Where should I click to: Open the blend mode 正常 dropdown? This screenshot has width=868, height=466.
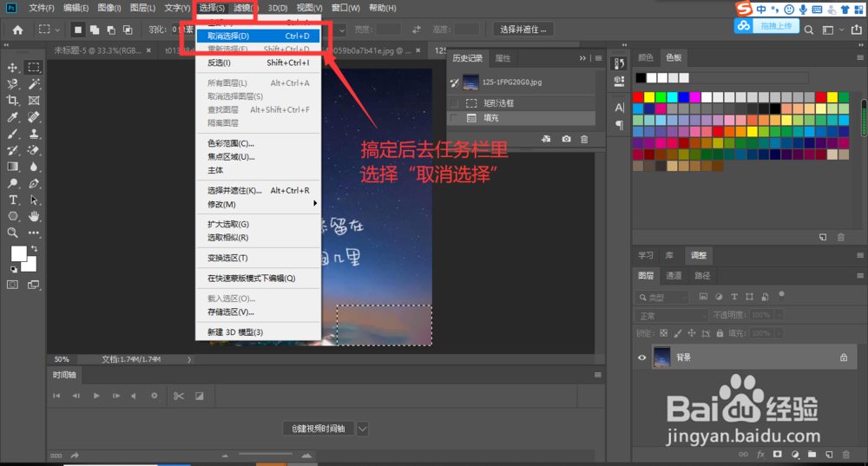(672, 316)
